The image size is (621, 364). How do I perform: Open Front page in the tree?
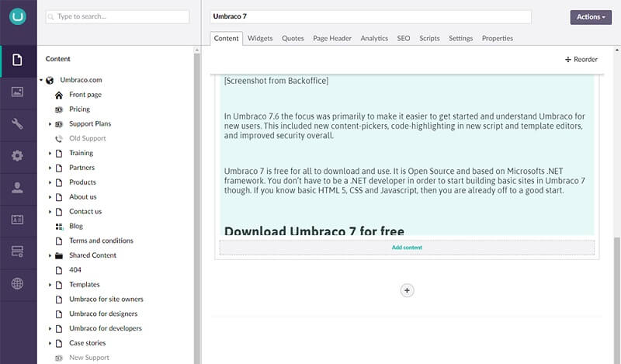click(x=85, y=95)
